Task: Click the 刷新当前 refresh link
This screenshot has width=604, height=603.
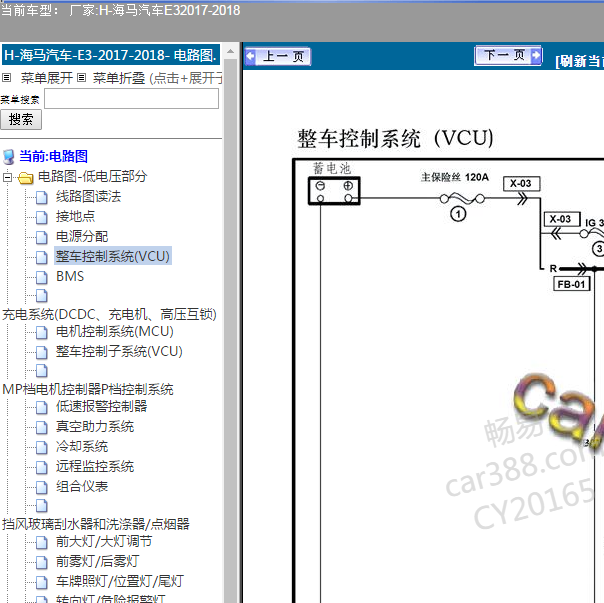Action: point(579,61)
